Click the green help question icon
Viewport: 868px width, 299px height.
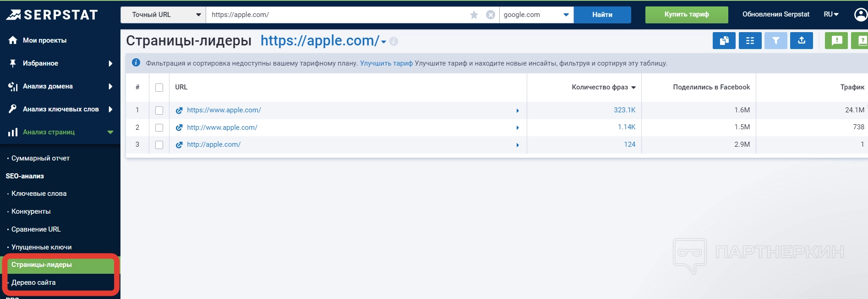coord(860,41)
